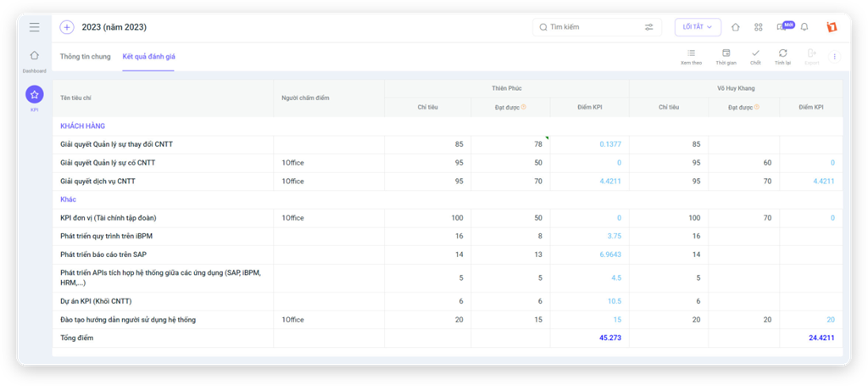The width and height of the screenshot is (868, 386).
Task: Select the Kết quả đánh giá tab
Action: click(148, 57)
